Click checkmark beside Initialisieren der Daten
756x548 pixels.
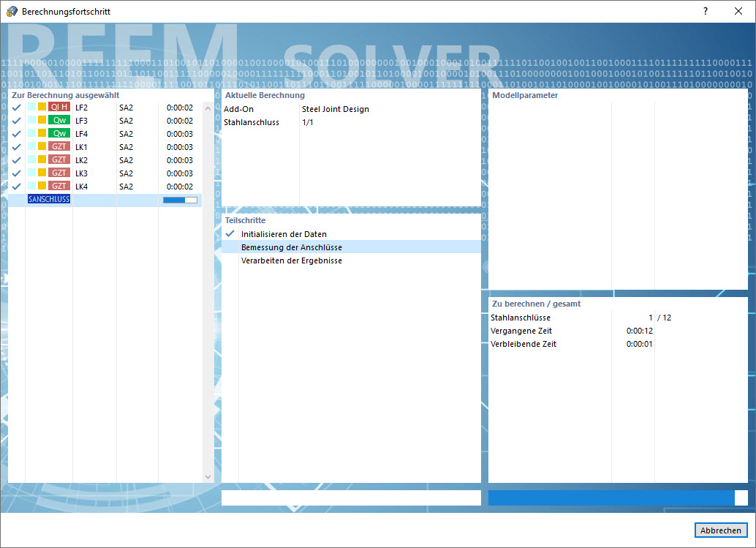(230, 234)
